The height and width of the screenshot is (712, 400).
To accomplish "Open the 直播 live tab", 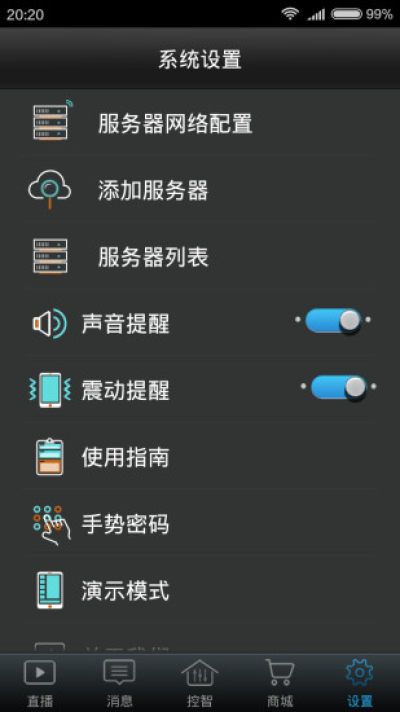I will [40, 683].
